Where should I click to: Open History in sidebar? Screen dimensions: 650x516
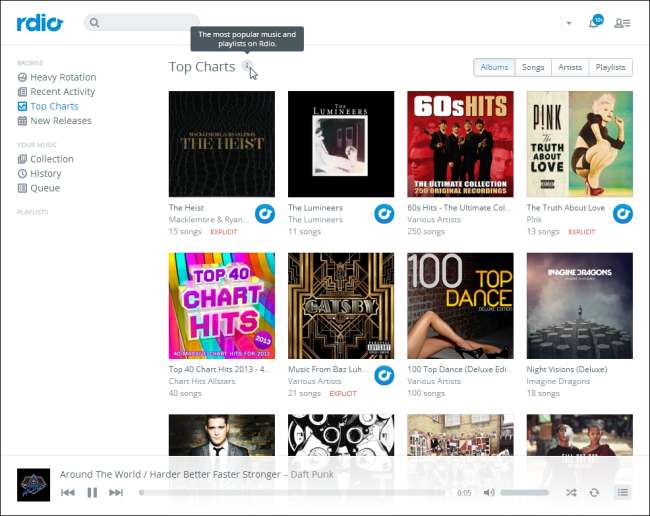pyautogui.click(x=39, y=173)
